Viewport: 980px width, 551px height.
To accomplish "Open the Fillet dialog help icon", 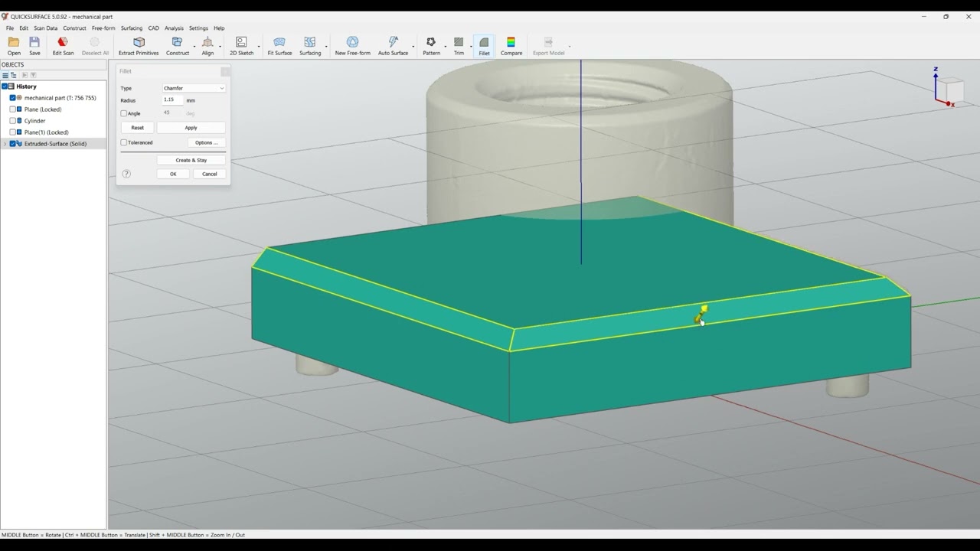I will pos(126,174).
